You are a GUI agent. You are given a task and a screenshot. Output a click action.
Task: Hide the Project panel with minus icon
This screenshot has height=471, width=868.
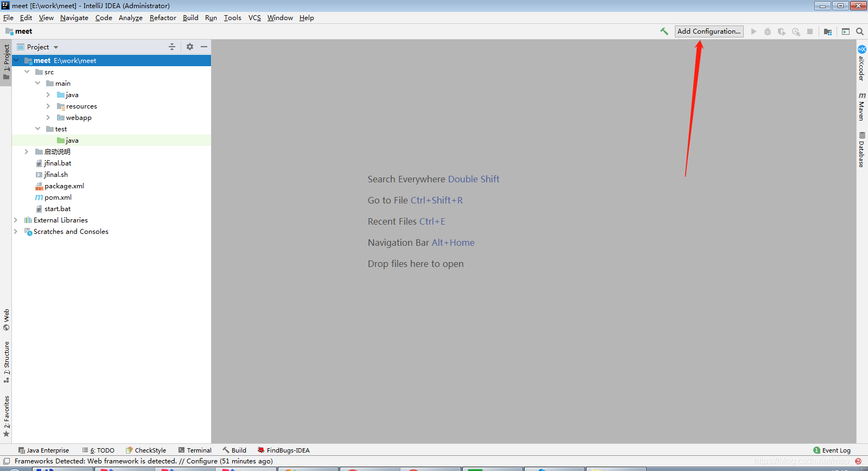[204, 47]
